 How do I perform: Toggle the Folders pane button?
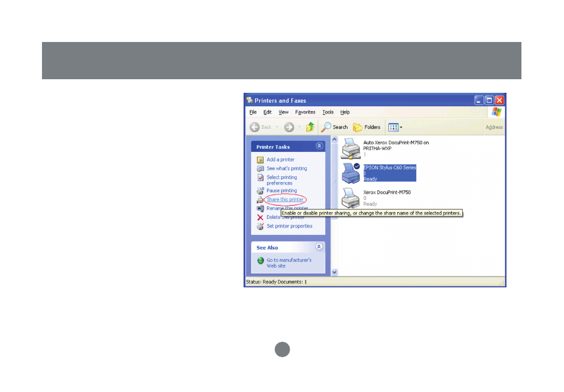coord(367,127)
